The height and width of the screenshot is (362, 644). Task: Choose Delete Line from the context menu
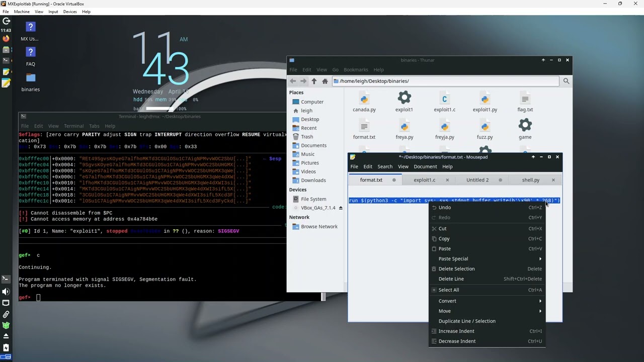point(487,279)
